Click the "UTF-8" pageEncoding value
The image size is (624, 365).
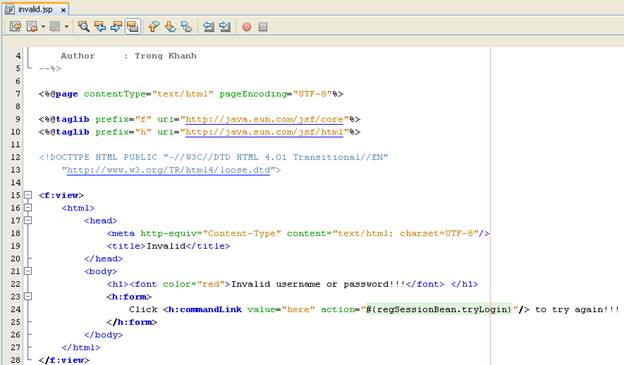tap(312, 94)
